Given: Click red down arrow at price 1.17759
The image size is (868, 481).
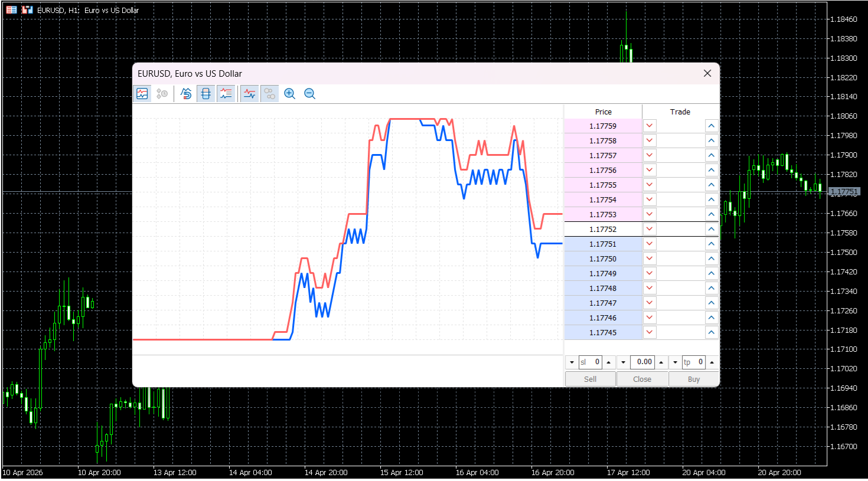Looking at the screenshot, I should point(650,126).
